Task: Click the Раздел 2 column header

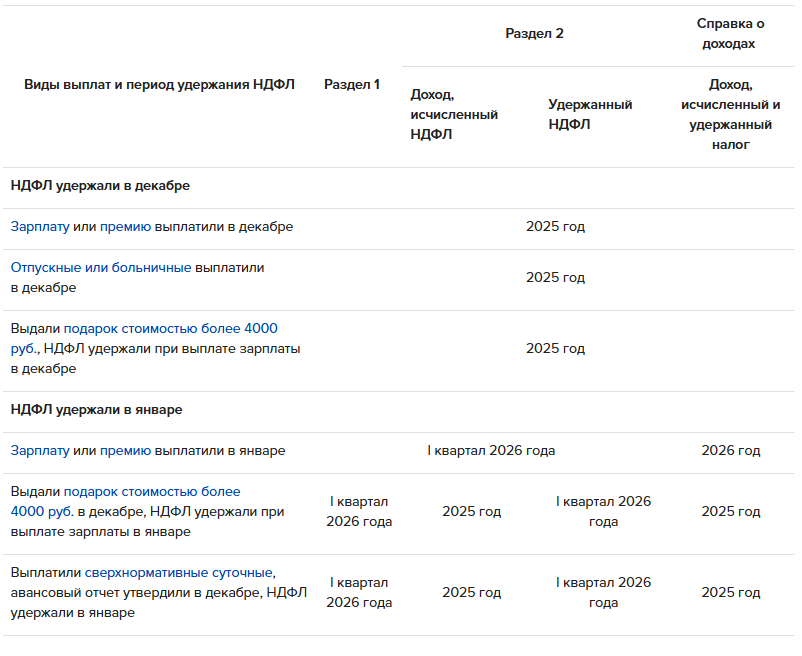Action: coord(534,34)
